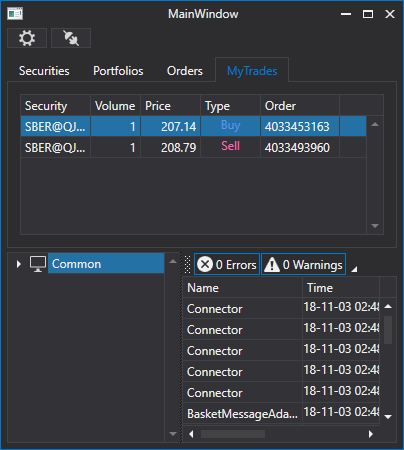
Task: Click the log scroll right arrow
Action: [x=370, y=434]
